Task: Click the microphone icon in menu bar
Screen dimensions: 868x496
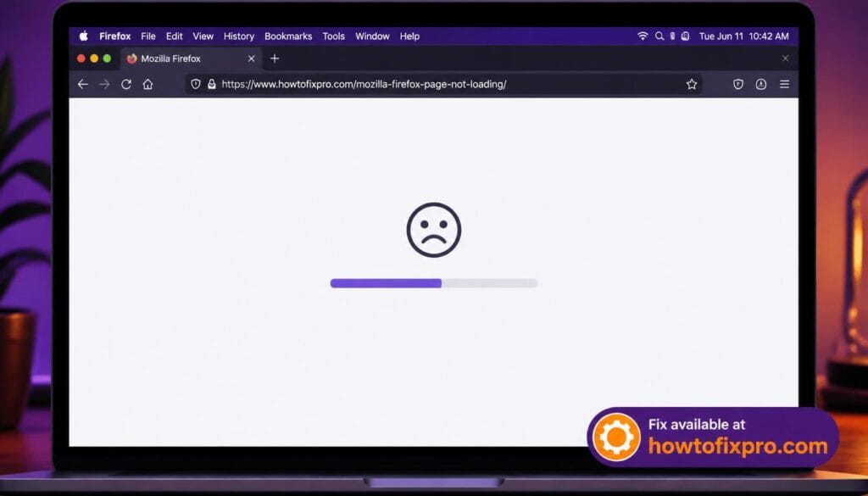Action: point(672,36)
